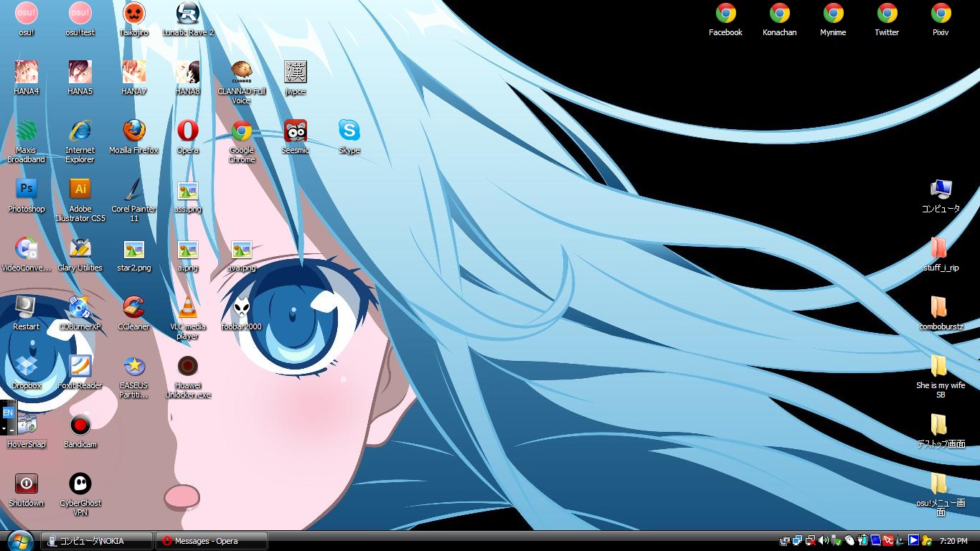The width and height of the screenshot is (980, 551).
Task: Select the a.png image file
Action: click(188, 255)
